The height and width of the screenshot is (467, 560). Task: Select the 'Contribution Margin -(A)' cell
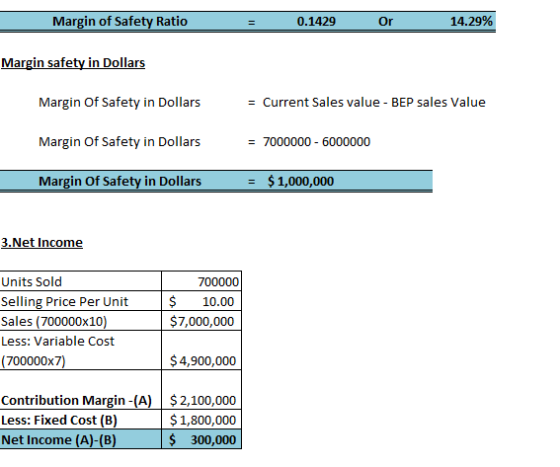pos(81,390)
